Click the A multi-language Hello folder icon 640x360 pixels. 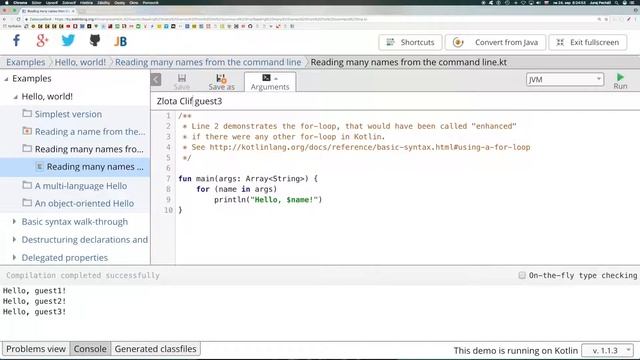pyautogui.click(x=27, y=185)
